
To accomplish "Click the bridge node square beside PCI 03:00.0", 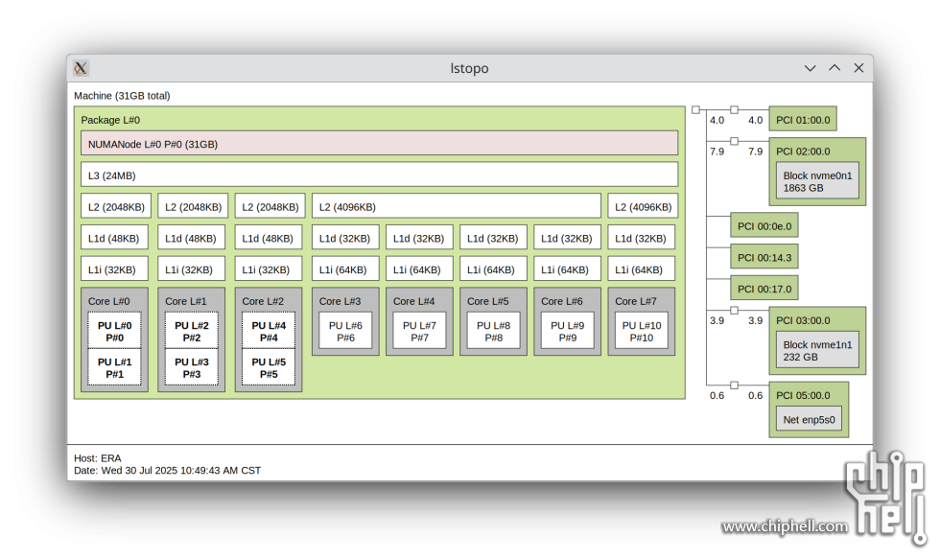I will pos(735,310).
